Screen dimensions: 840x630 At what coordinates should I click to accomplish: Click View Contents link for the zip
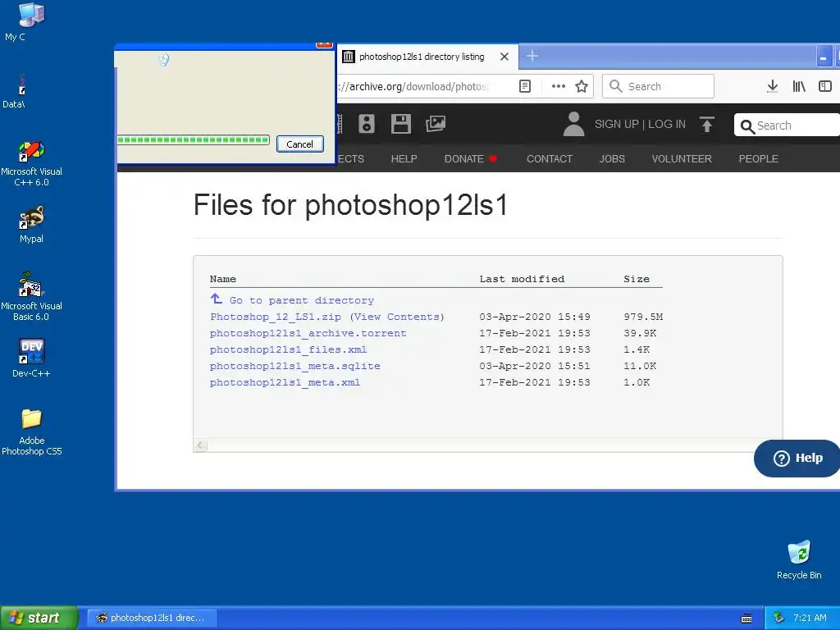coord(397,317)
